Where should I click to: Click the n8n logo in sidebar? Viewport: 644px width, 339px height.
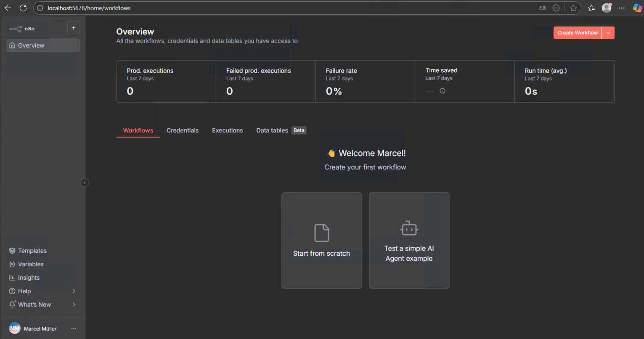click(x=22, y=29)
